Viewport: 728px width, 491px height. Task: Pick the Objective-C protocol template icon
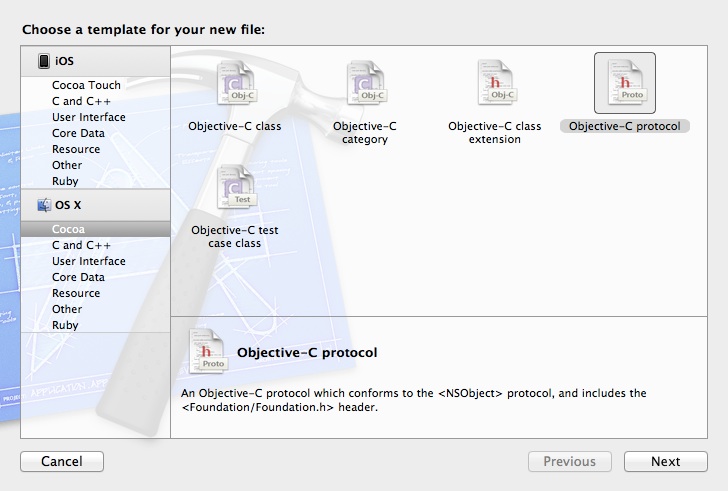(x=625, y=83)
